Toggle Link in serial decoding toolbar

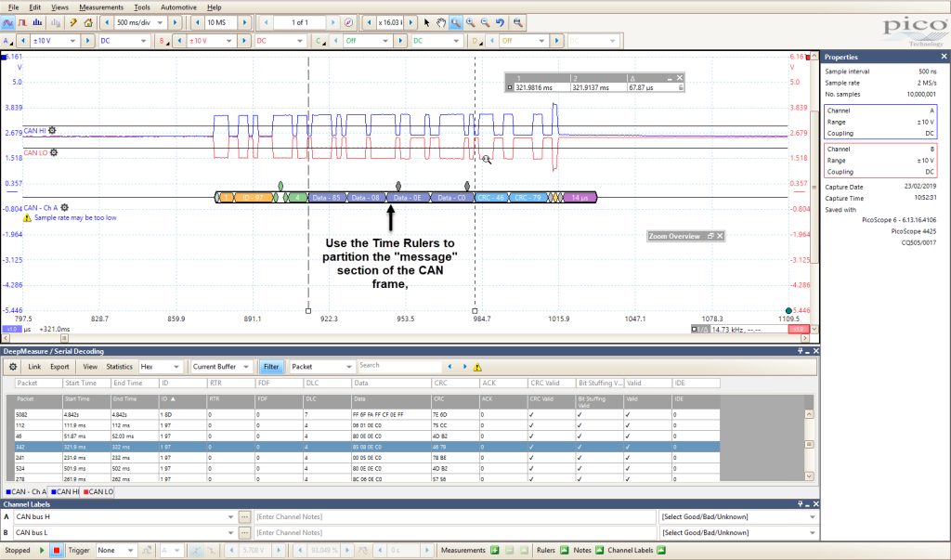click(34, 367)
